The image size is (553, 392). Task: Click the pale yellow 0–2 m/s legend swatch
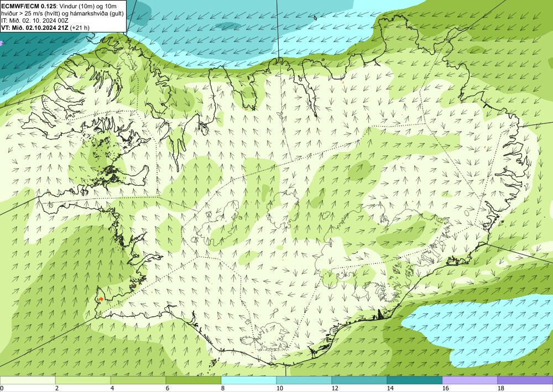[28, 380]
